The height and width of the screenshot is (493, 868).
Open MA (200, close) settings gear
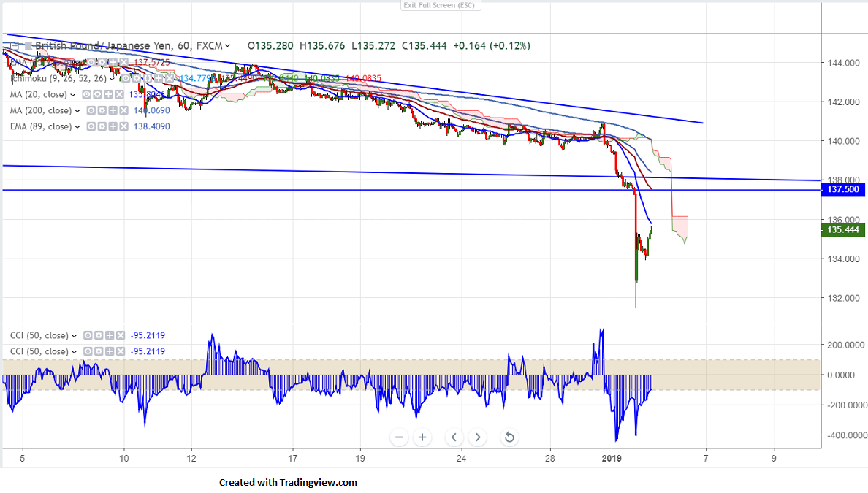point(102,111)
